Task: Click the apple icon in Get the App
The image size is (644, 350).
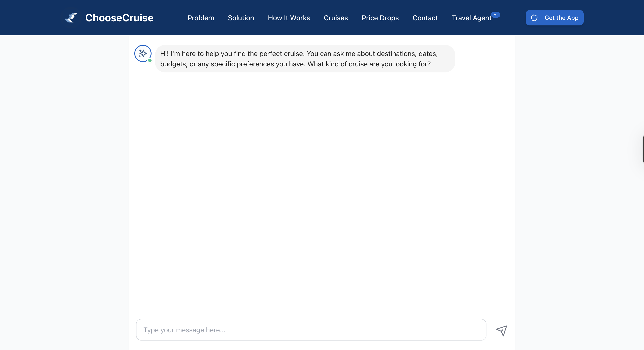Action: 534,18
